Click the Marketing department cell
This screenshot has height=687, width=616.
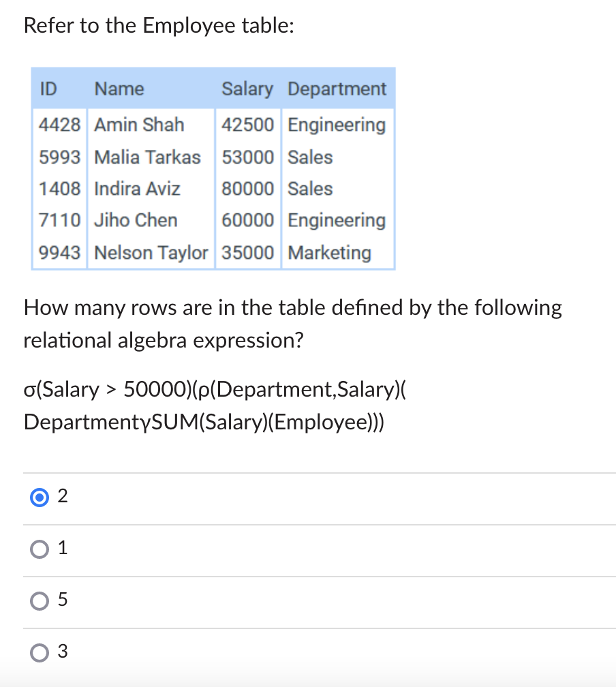(330, 253)
